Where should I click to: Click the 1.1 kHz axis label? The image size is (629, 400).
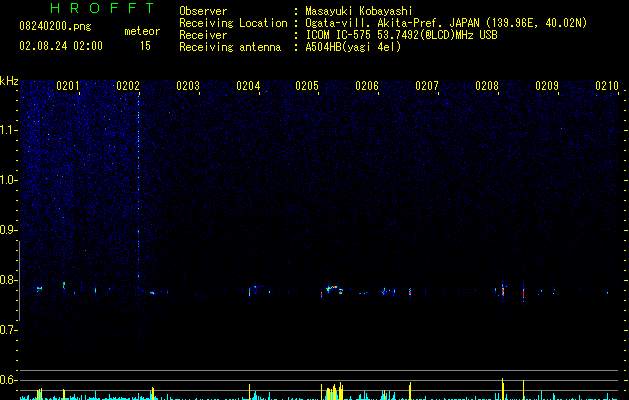9,130
